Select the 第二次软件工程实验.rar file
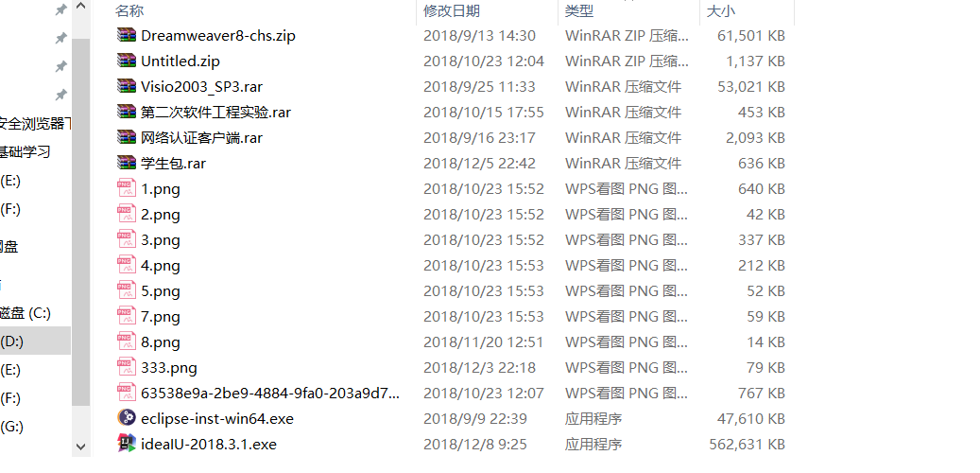 (215, 112)
